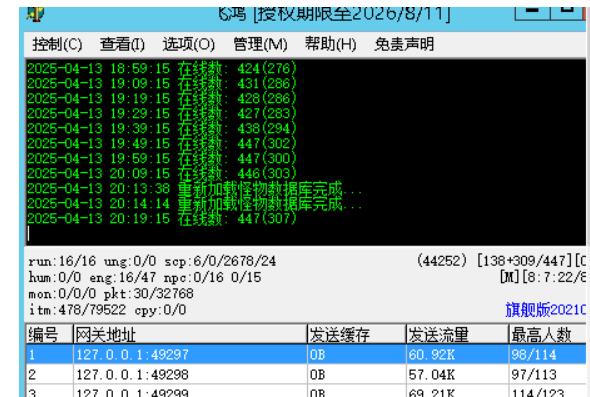Minimize the server window
Viewport: 590px width, 397px height.
532,12
